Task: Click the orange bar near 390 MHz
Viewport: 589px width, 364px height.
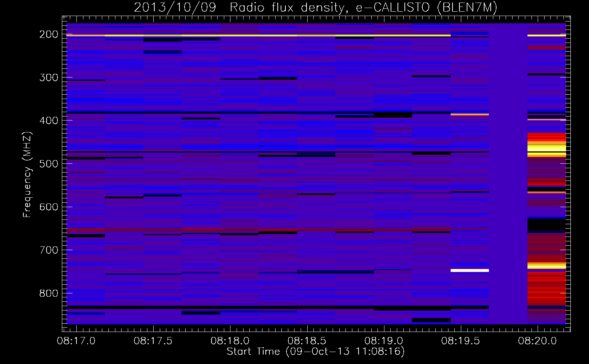Action: tap(470, 115)
